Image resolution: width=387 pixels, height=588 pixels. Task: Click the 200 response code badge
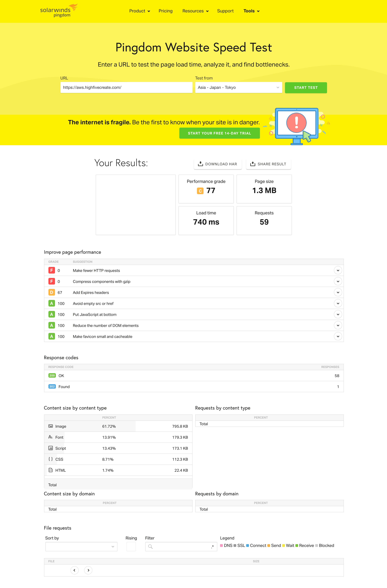coord(52,376)
